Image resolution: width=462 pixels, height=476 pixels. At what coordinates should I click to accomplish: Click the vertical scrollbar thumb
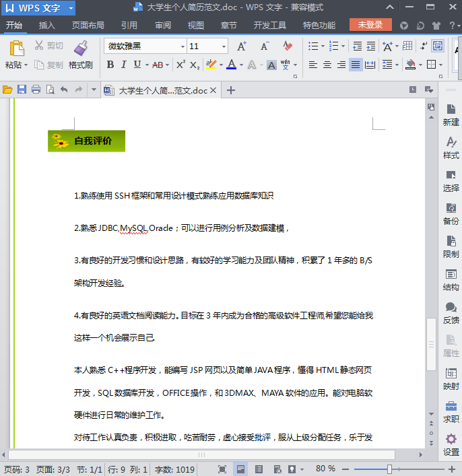(x=431, y=344)
